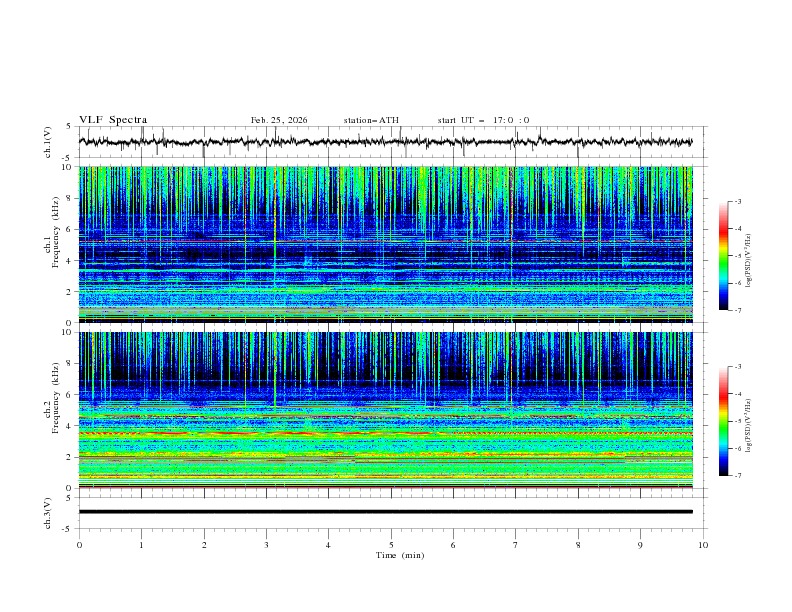Click the 'station=ATH' label
The width and height of the screenshot is (792, 612).
coord(371,120)
